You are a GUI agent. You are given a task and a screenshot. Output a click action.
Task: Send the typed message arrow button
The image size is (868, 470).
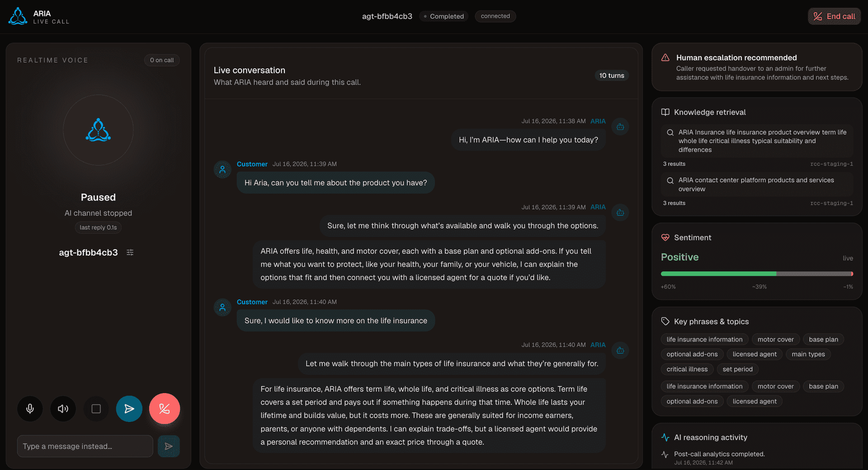tap(169, 446)
